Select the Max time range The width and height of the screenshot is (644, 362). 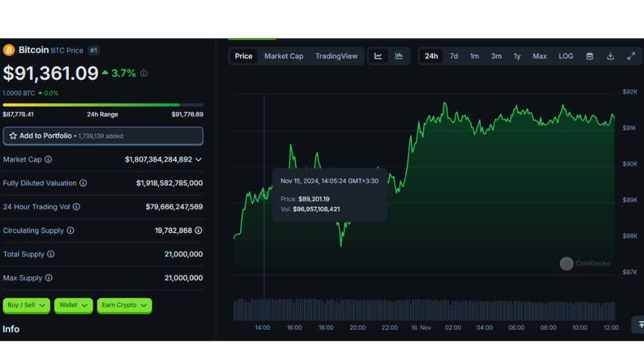coord(540,56)
